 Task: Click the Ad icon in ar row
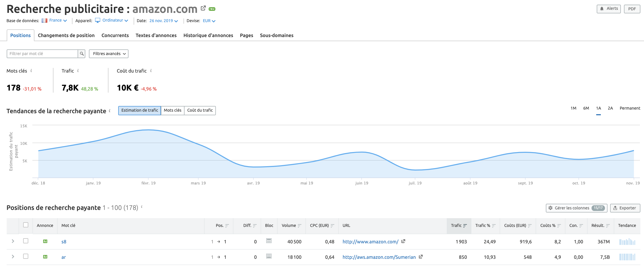pos(45,257)
